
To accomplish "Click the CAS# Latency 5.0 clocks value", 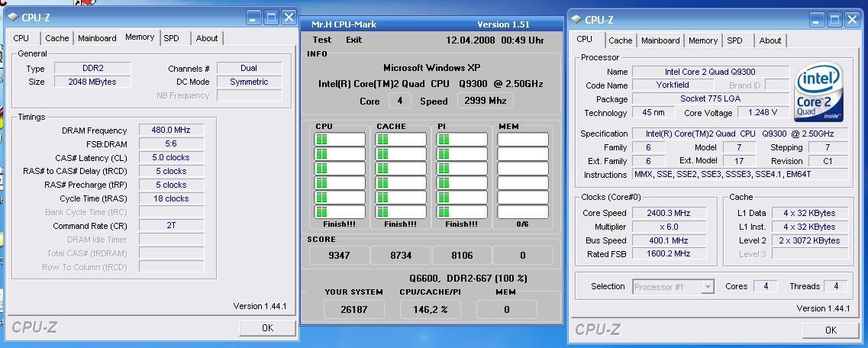I will [x=171, y=158].
